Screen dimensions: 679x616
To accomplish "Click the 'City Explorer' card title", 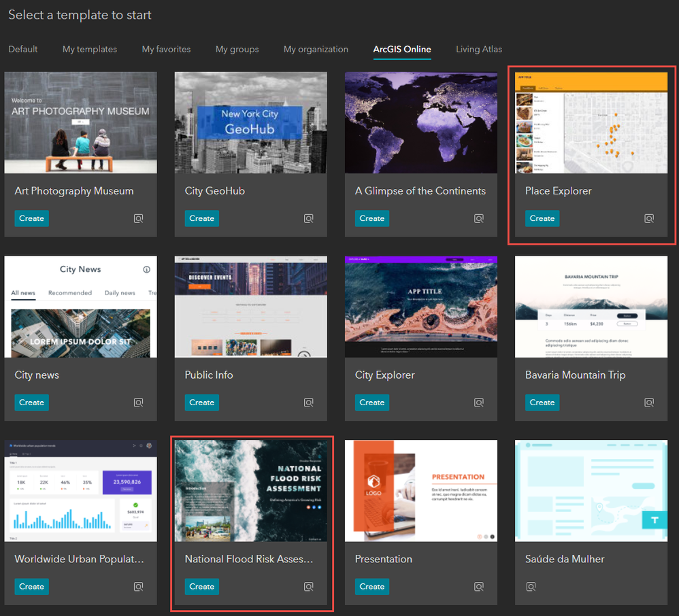I will coord(385,375).
